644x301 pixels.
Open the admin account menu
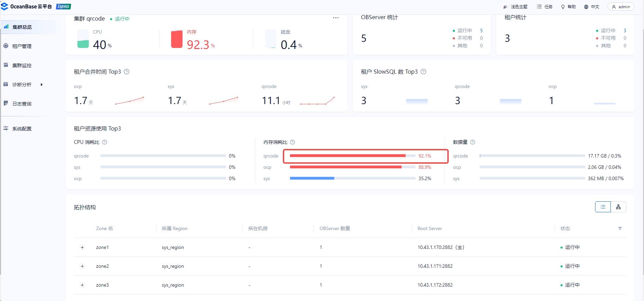[x=621, y=7]
